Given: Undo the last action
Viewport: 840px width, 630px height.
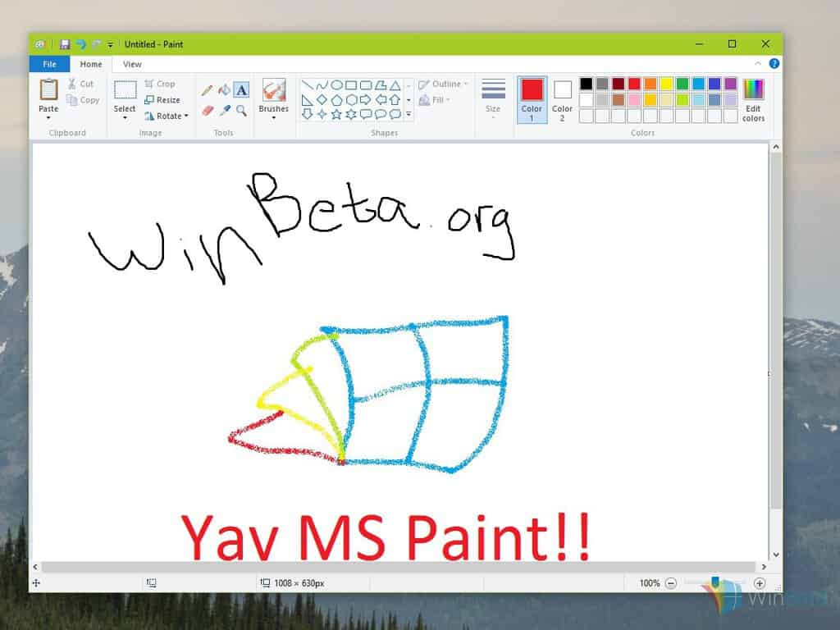Looking at the screenshot, I should [x=81, y=44].
